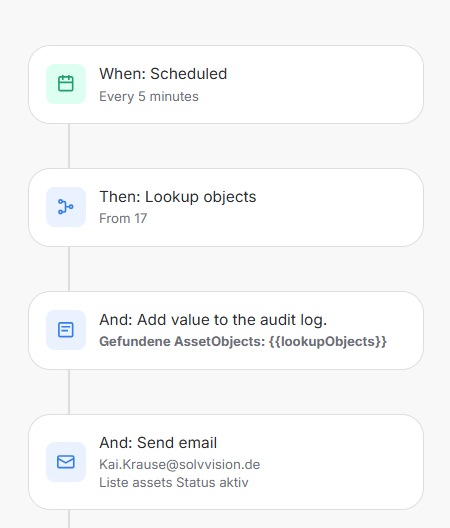The height and width of the screenshot is (528, 450).
Task: Click the connector line below Send email card
Action: coord(69,519)
